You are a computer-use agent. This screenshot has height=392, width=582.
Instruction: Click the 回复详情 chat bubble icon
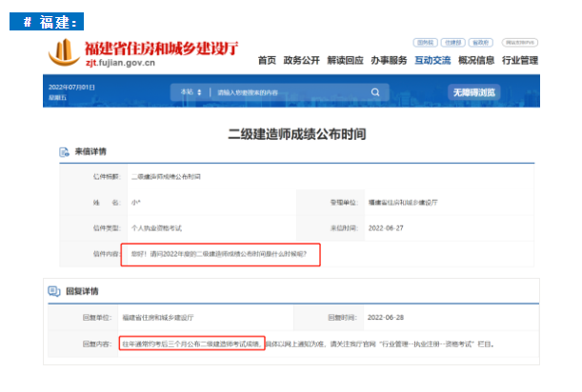click(x=54, y=291)
